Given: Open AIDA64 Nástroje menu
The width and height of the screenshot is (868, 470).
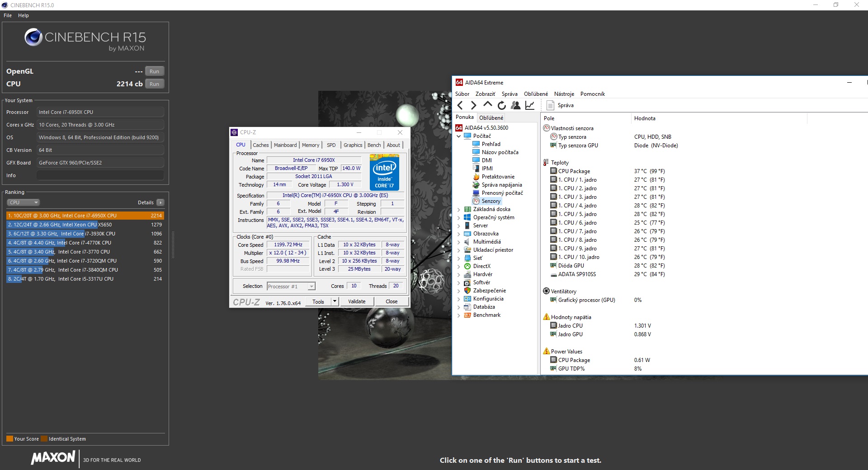Looking at the screenshot, I should coord(564,94).
